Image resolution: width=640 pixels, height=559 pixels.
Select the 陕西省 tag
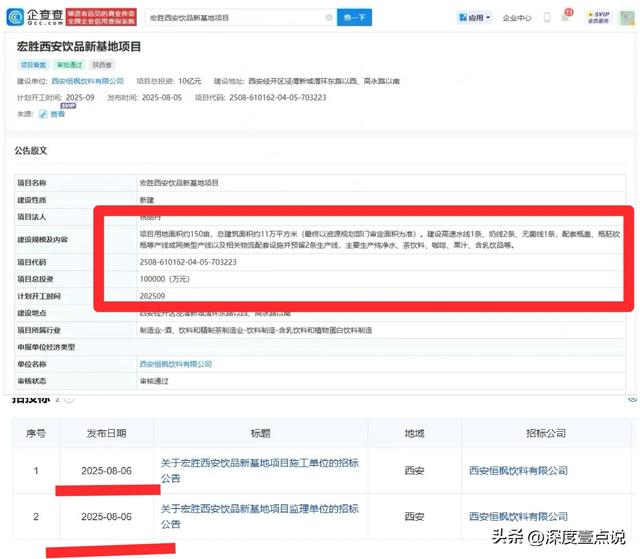click(x=102, y=65)
